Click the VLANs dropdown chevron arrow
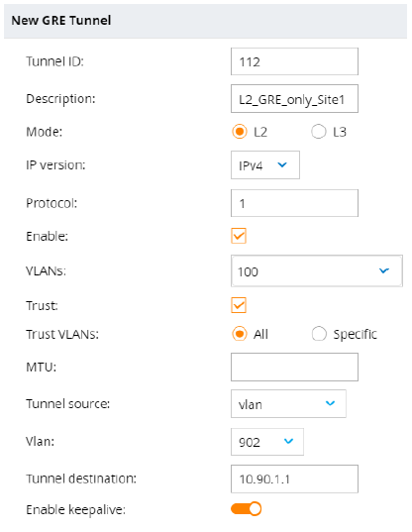The image size is (412, 532). pyautogui.click(x=384, y=270)
